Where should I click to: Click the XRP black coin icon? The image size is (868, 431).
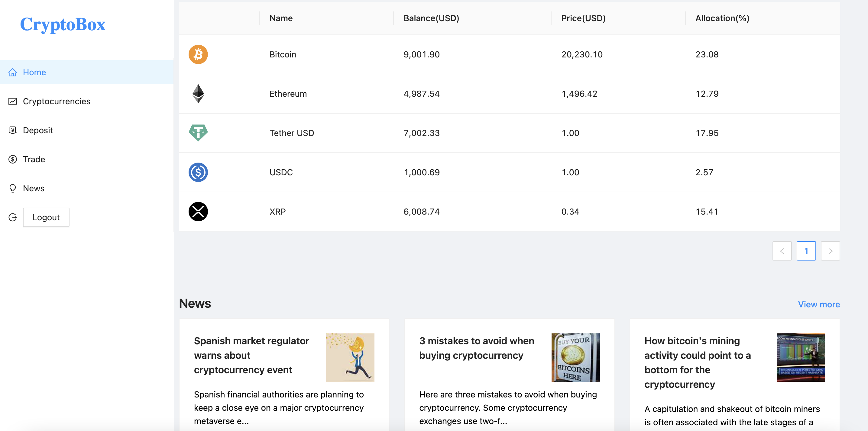198,211
